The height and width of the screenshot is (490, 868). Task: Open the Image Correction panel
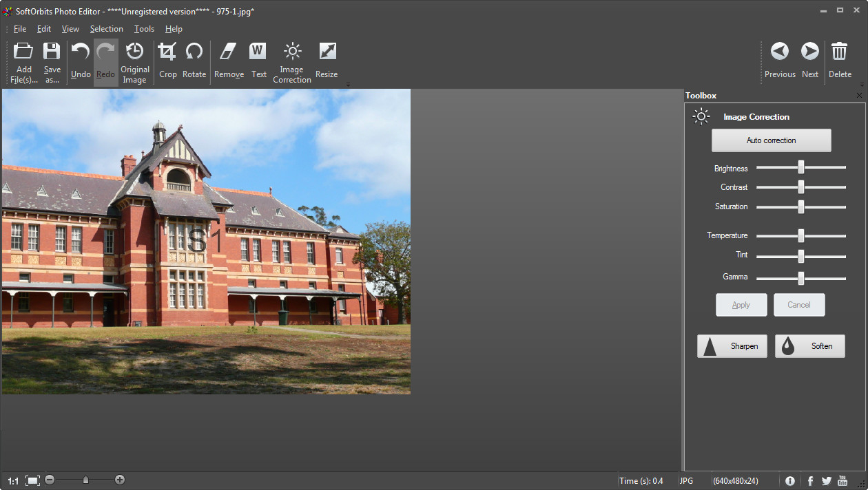[291, 61]
